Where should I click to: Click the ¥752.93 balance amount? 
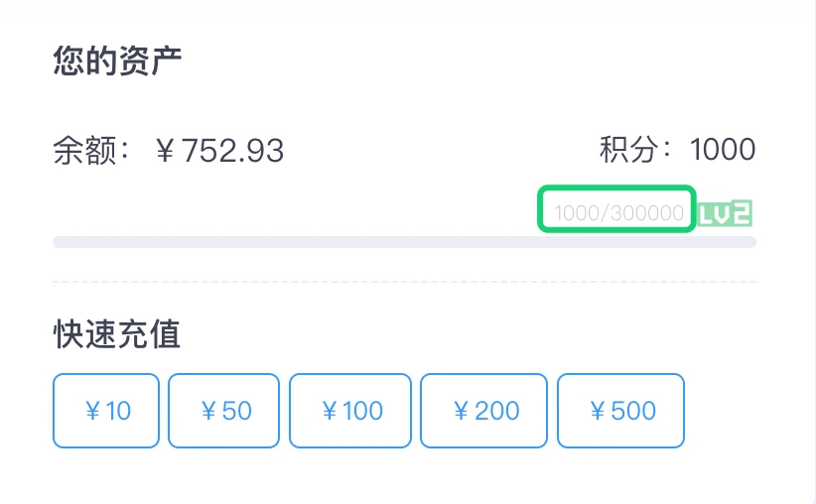[220, 151]
